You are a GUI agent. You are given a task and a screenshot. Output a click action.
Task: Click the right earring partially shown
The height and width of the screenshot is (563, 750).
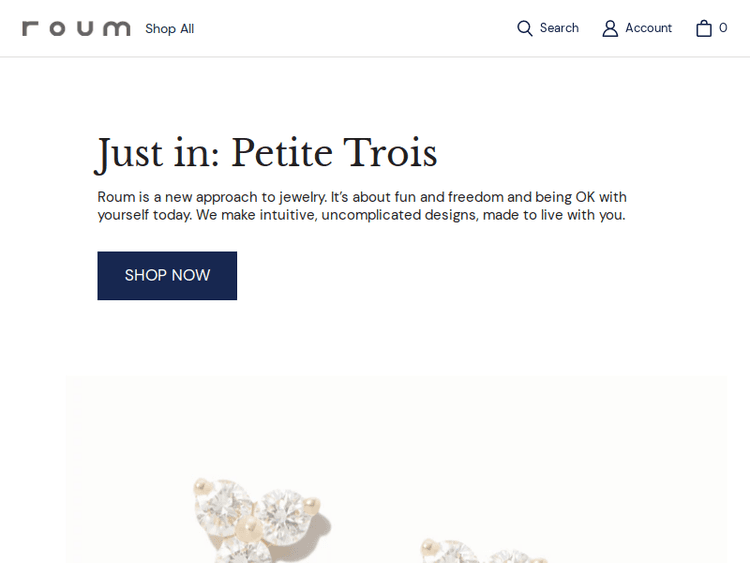click(x=480, y=552)
